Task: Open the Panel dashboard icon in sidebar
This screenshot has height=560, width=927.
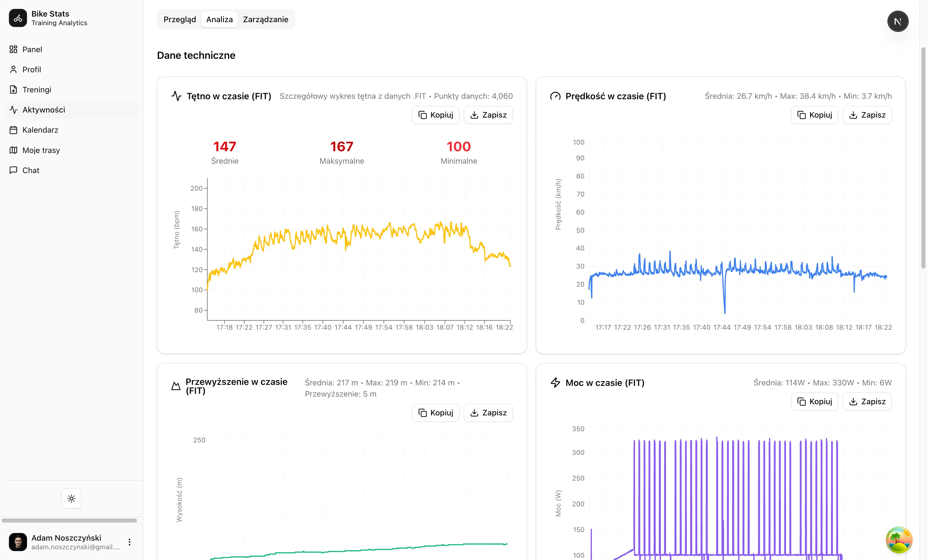Action: pos(13,49)
